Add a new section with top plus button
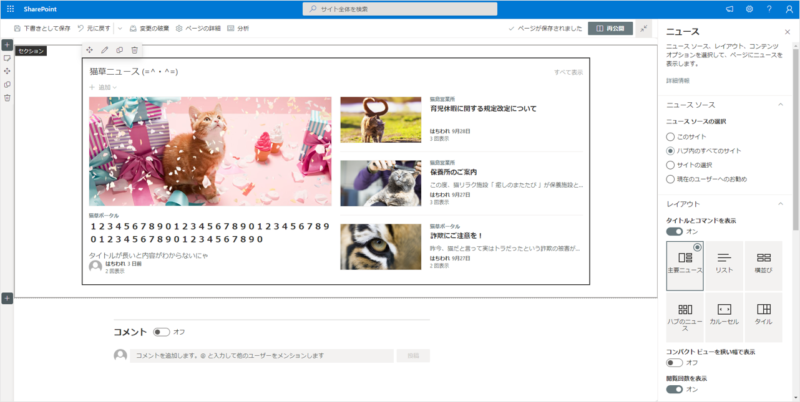Viewport: 800px width, 402px height. point(7,45)
